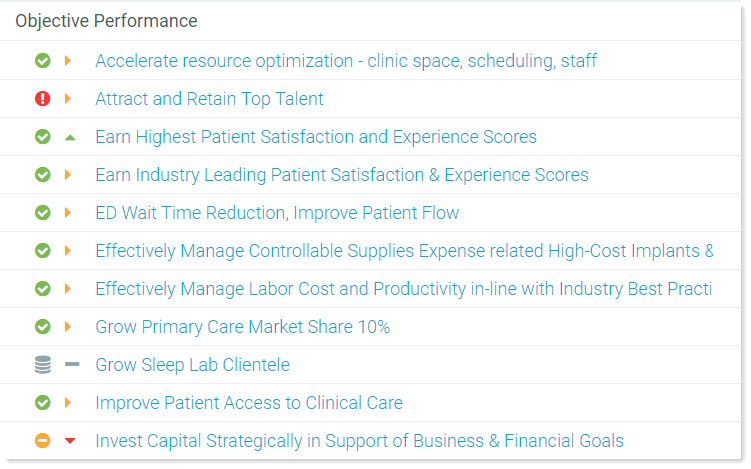
Task: Open Improve Patient Access to Clinical Care
Action: point(249,403)
